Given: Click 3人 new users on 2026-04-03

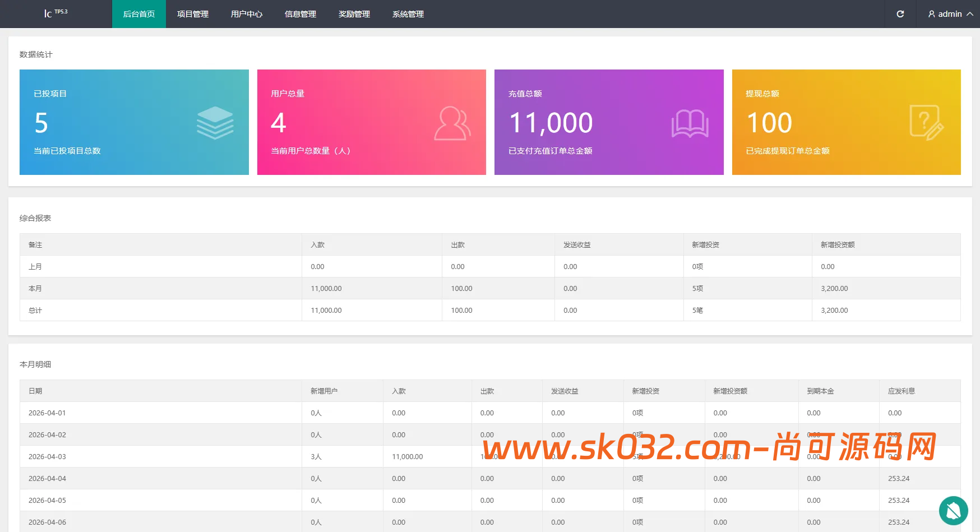Looking at the screenshot, I should [316, 457].
